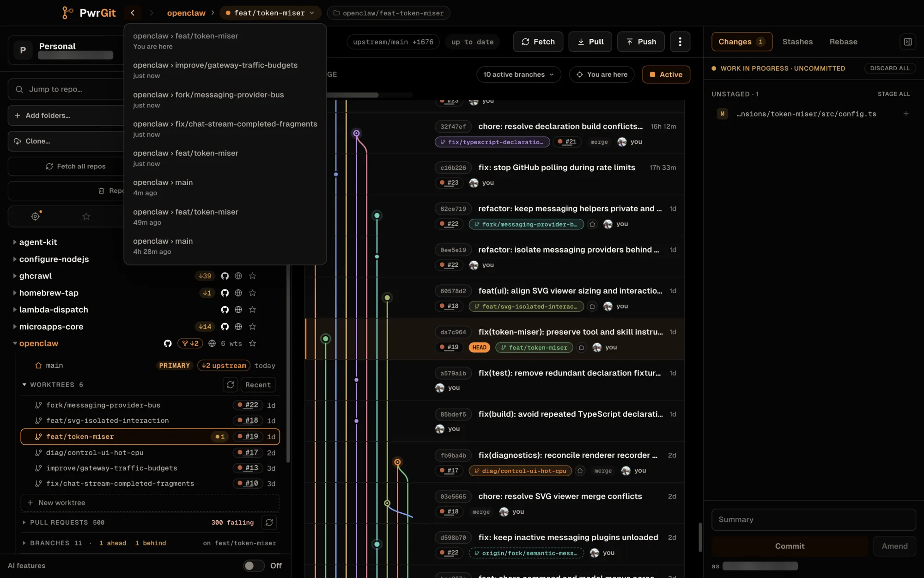Click STAGE ALL
Image resolution: width=924 pixels, height=578 pixels.
[x=894, y=94]
